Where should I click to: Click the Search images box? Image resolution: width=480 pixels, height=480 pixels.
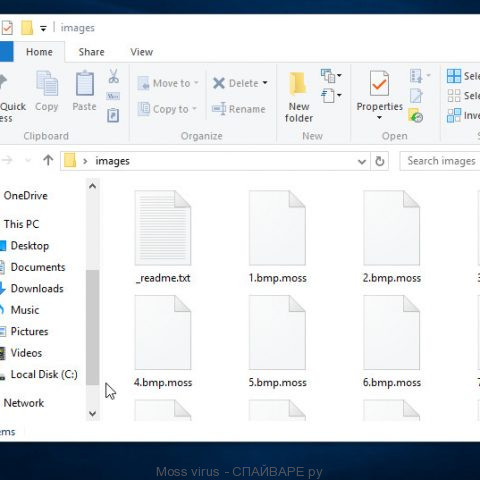click(440, 161)
